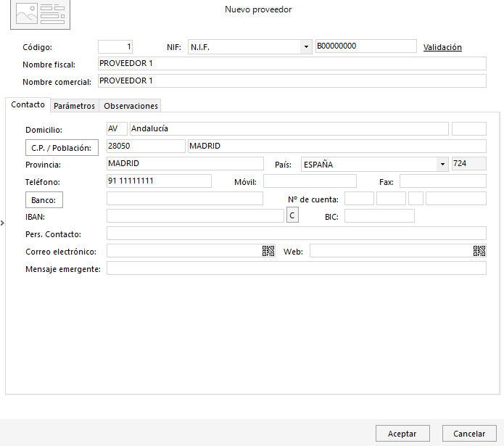Focus the Código field

coord(115,46)
